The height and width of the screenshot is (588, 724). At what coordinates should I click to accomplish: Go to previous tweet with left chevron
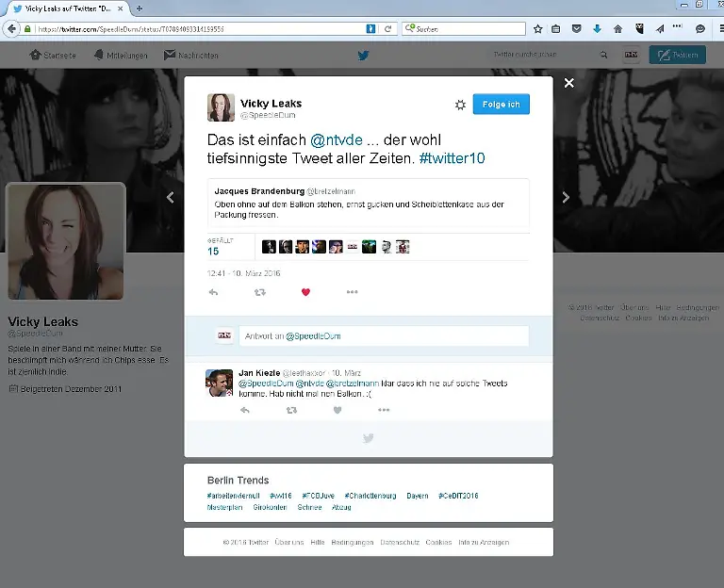pos(171,197)
